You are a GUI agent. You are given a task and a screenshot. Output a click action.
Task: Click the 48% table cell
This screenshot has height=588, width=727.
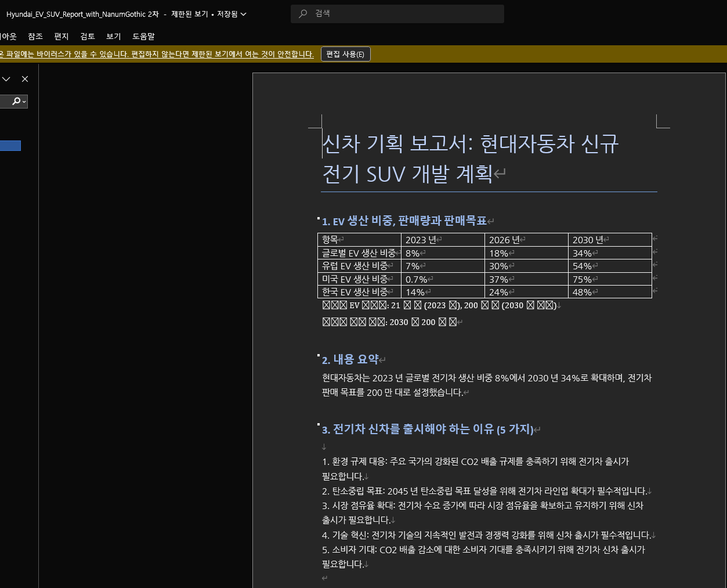pos(610,292)
